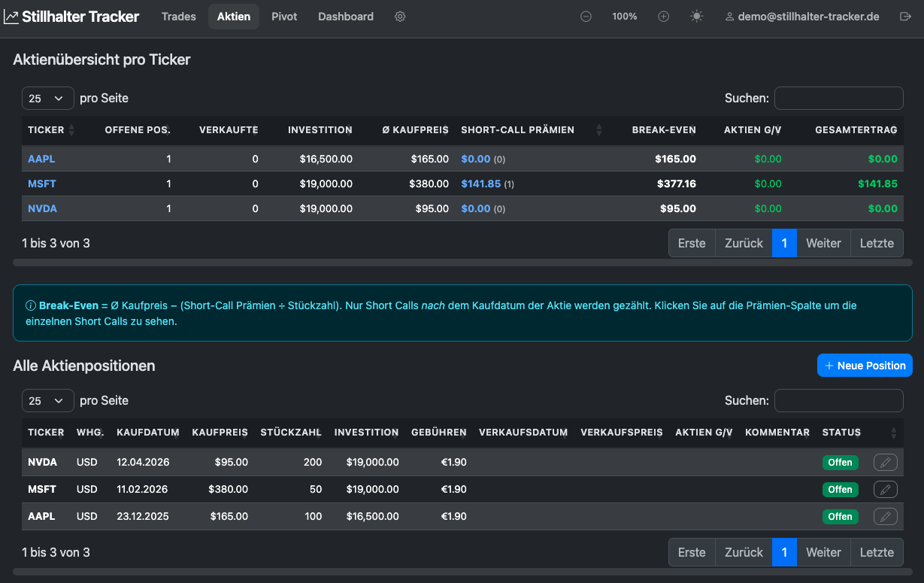Click the zoom out minus icon
Screen dimensions: 924x583
click(x=586, y=17)
